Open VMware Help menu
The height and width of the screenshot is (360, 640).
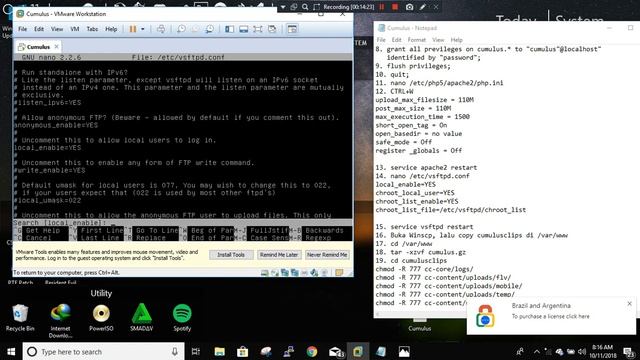[111, 29]
